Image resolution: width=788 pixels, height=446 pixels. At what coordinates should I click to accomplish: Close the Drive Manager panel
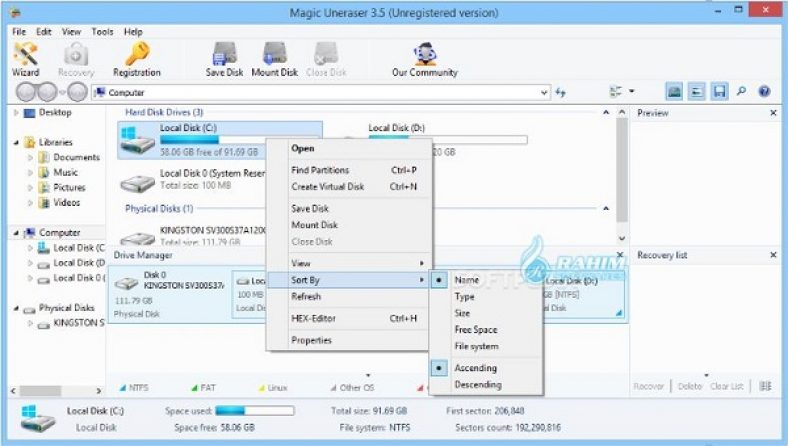click(620, 255)
